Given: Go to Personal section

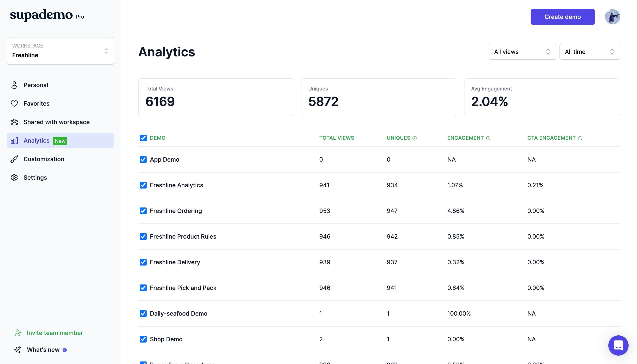Looking at the screenshot, I should point(60,85).
